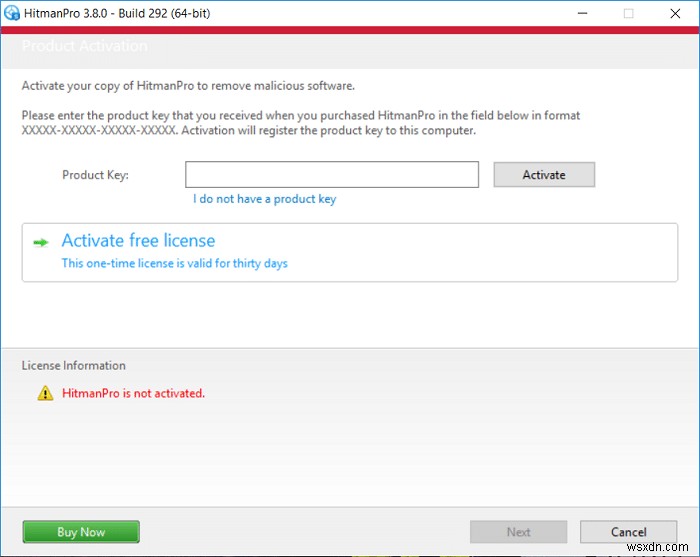Focus the Product Key input field
Screen dimensions: 700x557
[x=332, y=175]
